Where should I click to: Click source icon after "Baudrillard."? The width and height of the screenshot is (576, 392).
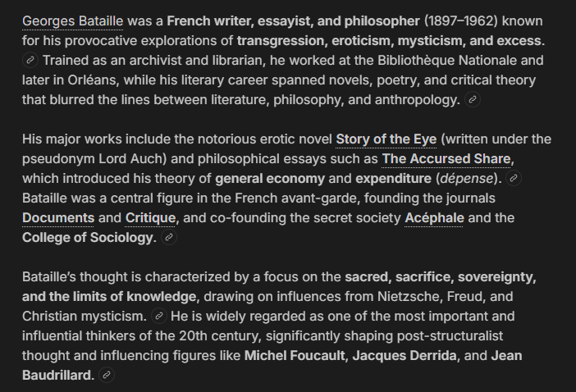pyautogui.click(x=107, y=375)
